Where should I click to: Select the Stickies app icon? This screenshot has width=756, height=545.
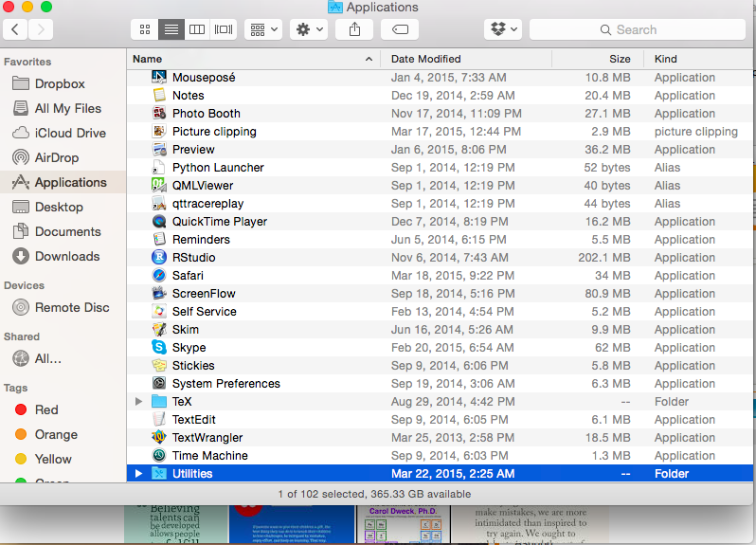(x=159, y=365)
